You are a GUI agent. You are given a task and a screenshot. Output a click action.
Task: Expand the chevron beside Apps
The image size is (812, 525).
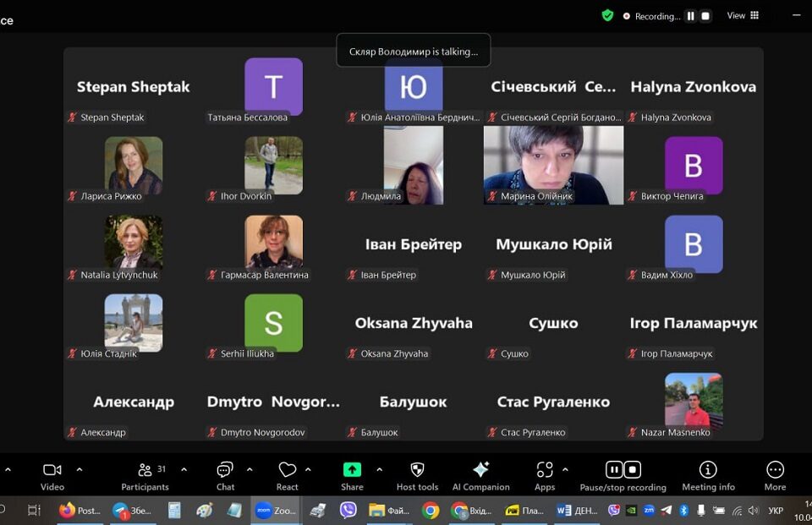point(565,469)
